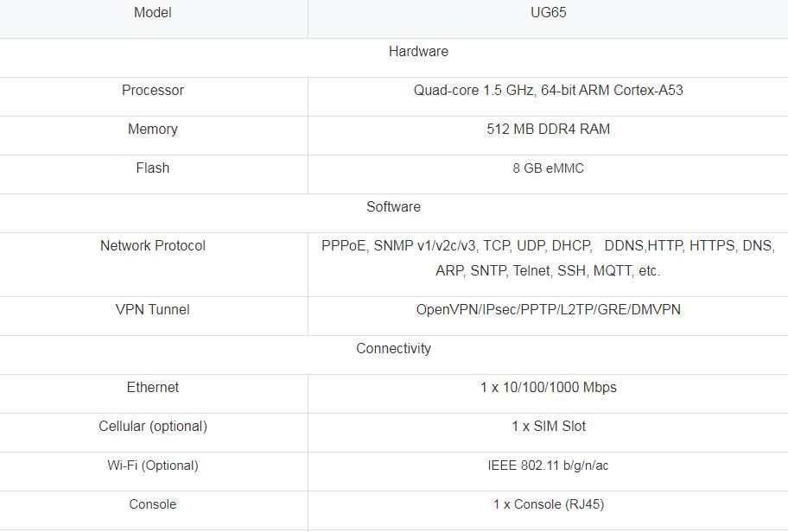788x532 pixels.
Task: Select the Memory row label
Action: [x=153, y=129]
